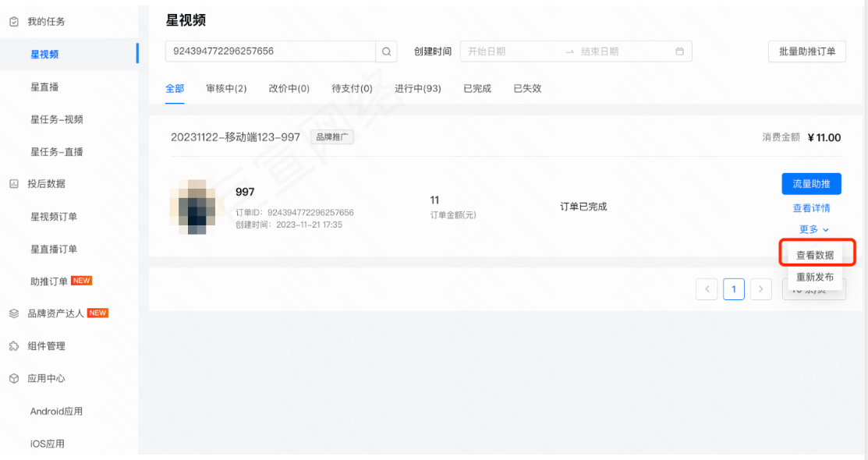Click the 应用中心 cube icon
868x460 pixels.
[x=14, y=379]
